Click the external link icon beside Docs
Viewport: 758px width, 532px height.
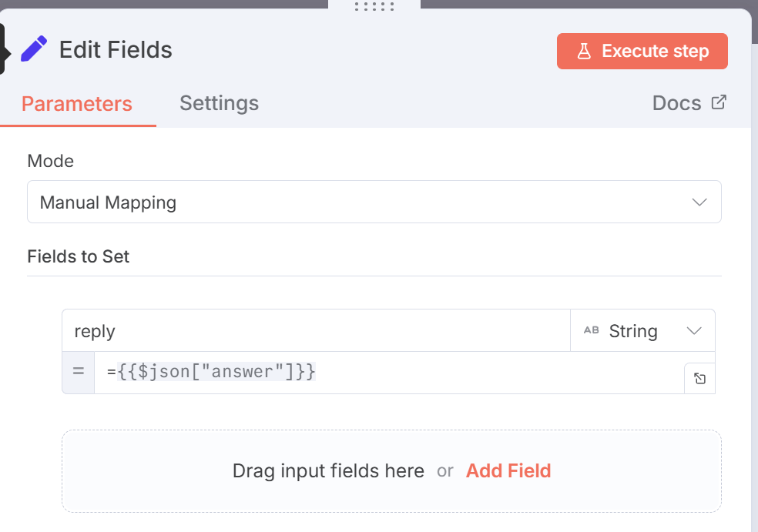click(719, 102)
